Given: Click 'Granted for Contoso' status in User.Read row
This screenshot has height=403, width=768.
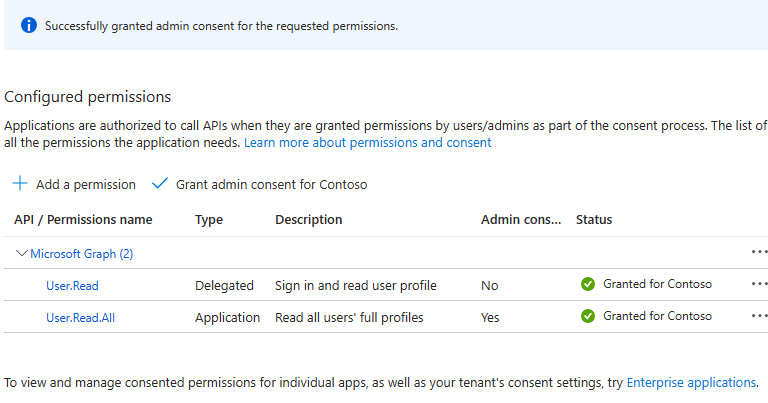Looking at the screenshot, I should [657, 284].
